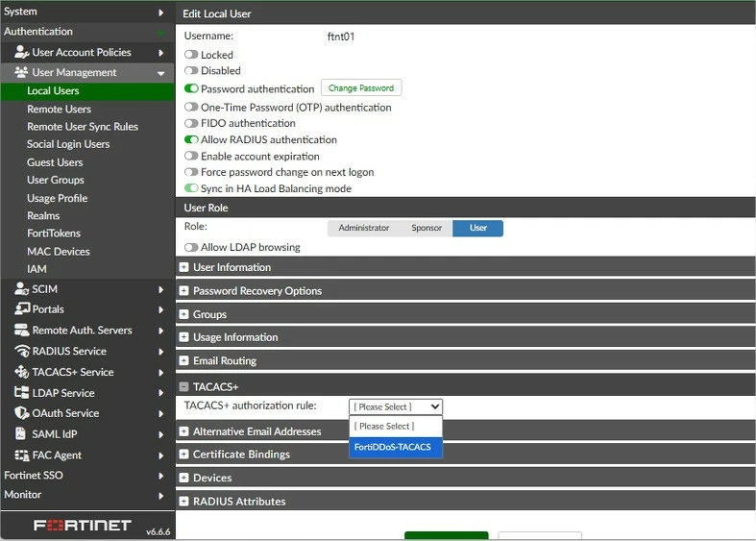Click the SAML IdP document icon
The image size is (756, 541).
point(20,433)
